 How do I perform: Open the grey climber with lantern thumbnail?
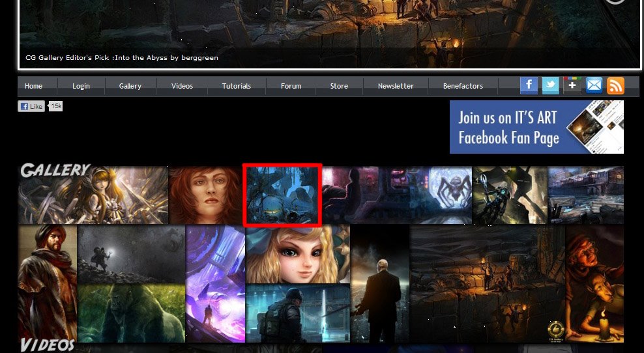(131, 254)
